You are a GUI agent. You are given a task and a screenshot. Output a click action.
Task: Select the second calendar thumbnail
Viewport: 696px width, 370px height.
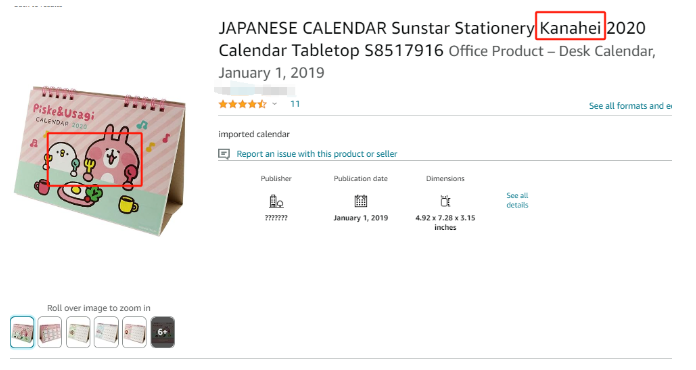50,332
